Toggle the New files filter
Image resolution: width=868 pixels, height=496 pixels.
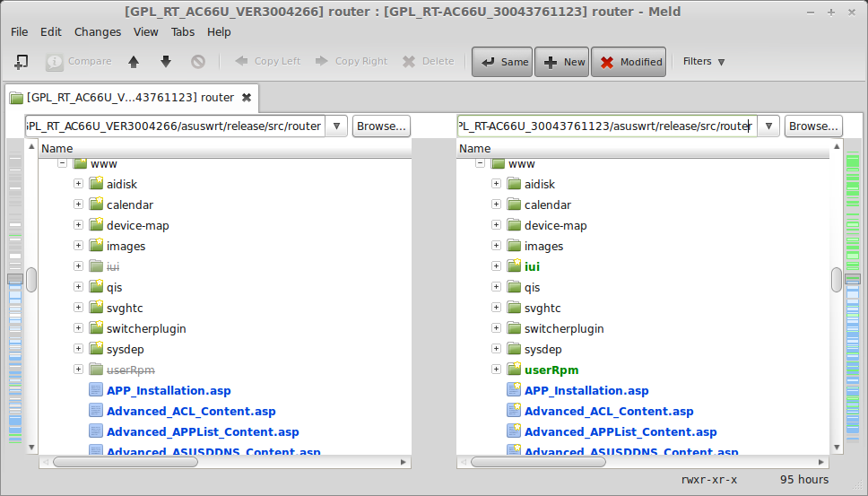coord(562,62)
